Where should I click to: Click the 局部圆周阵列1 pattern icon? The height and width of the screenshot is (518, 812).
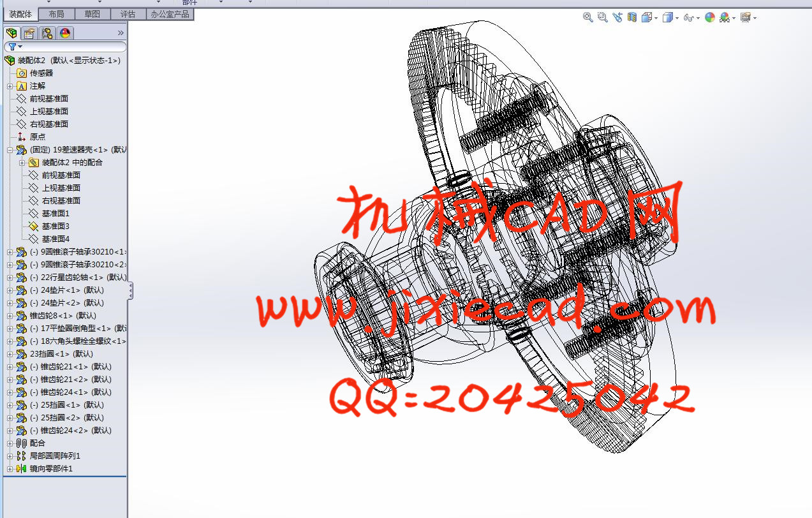tap(22, 456)
